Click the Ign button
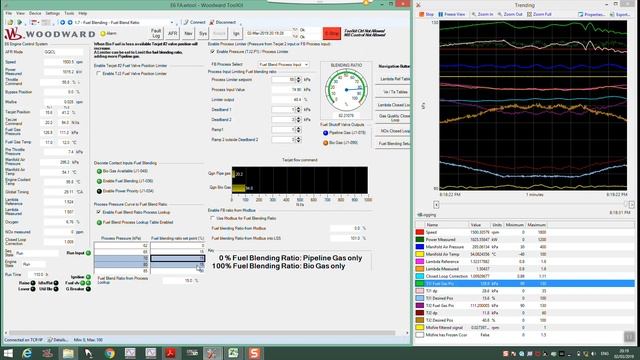 pyautogui.click(x=236, y=33)
